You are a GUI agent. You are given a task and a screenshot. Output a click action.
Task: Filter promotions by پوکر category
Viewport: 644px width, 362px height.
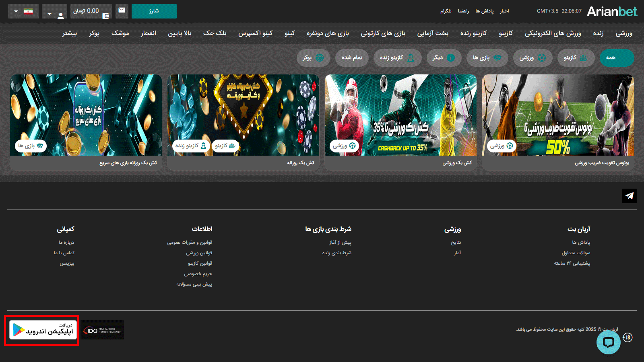313,58
